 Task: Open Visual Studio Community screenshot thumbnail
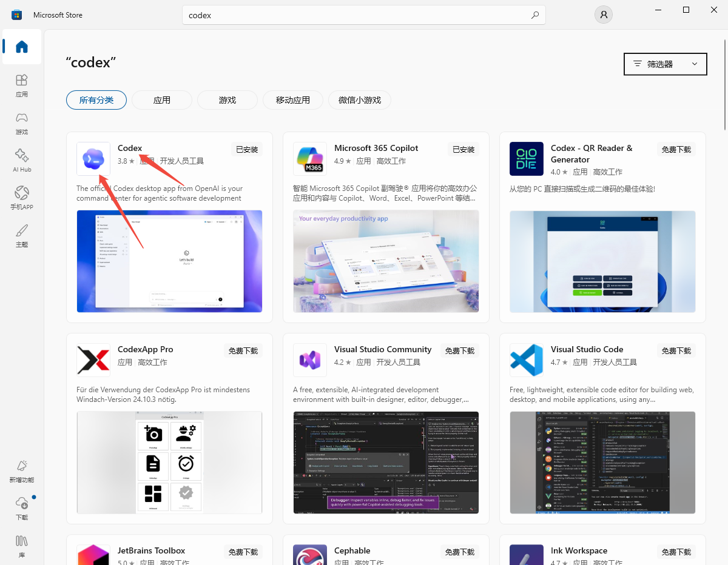click(386, 463)
